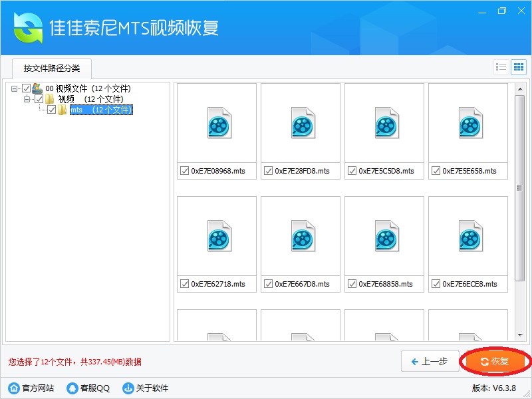
Task: Open the 官方网站 home icon
Action: tap(13, 388)
